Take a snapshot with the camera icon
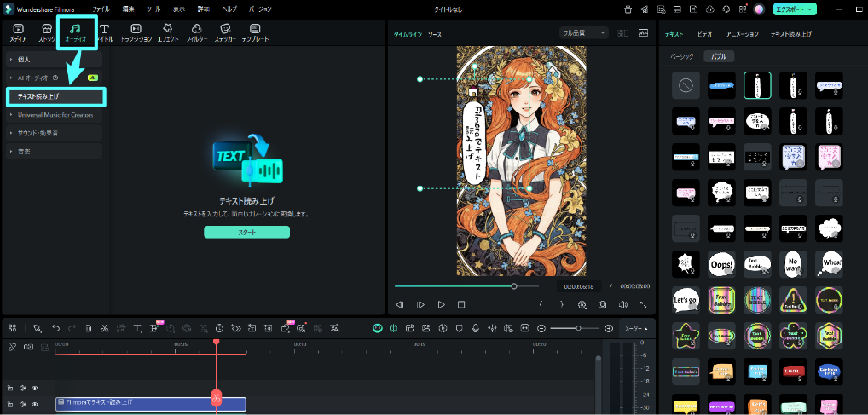The width and height of the screenshot is (868, 415). (x=603, y=304)
